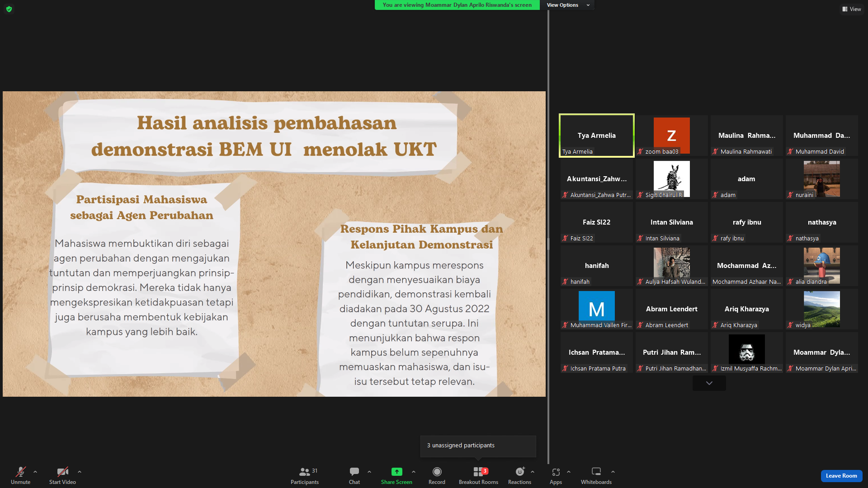The width and height of the screenshot is (868, 488).
Task: Click the muted mic icon beside Muhammad David
Action: click(x=790, y=152)
